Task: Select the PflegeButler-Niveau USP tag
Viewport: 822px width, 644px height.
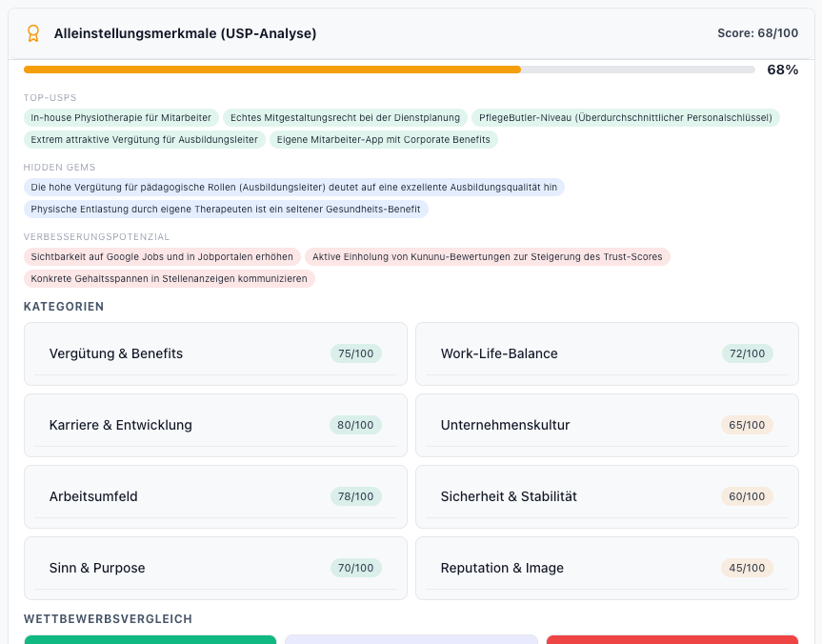Action: pyautogui.click(x=626, y=117)
